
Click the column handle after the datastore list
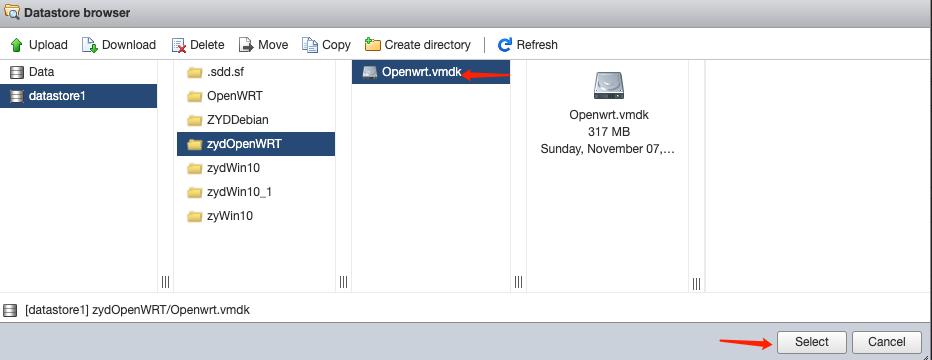pyautogui.click(x=165, y=282)
